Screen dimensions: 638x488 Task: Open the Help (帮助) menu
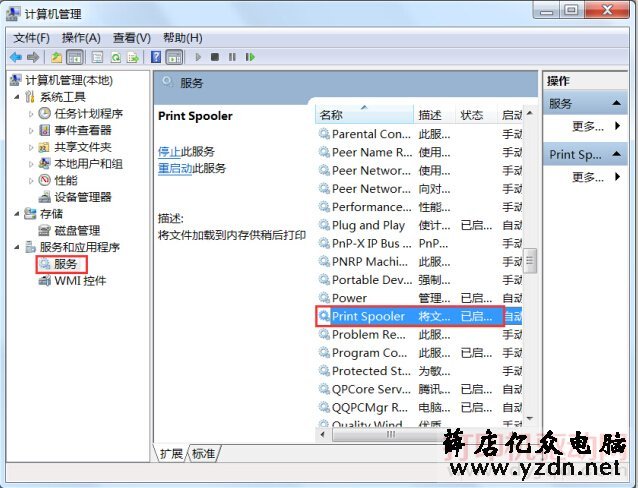(x=183, y=38)
